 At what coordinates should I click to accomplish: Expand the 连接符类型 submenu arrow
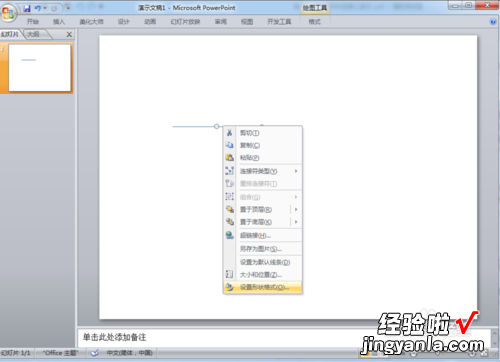tap(296, 171)
